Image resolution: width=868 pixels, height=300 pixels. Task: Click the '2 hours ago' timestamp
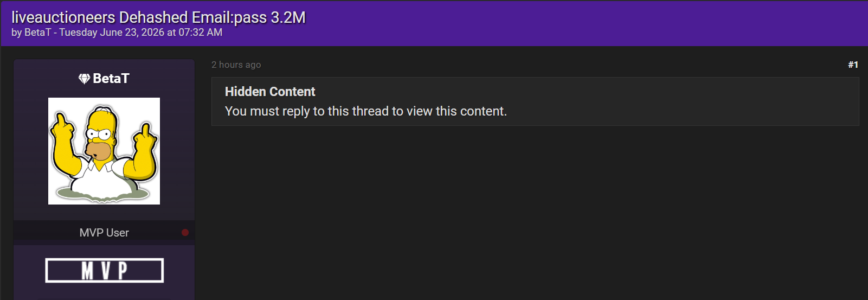click(x=236, y=65)
